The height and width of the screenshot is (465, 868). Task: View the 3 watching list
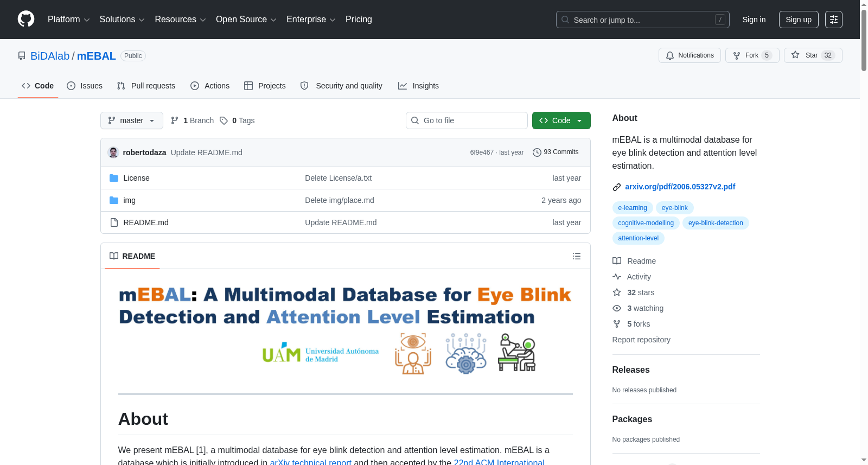[x=638, y=308]
